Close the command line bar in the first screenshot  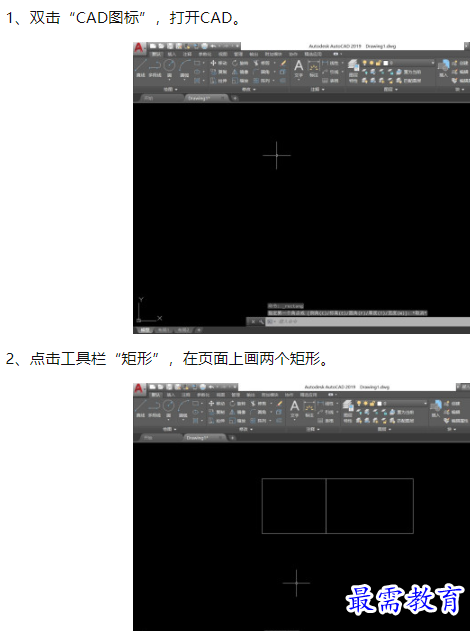coord(253,322)
